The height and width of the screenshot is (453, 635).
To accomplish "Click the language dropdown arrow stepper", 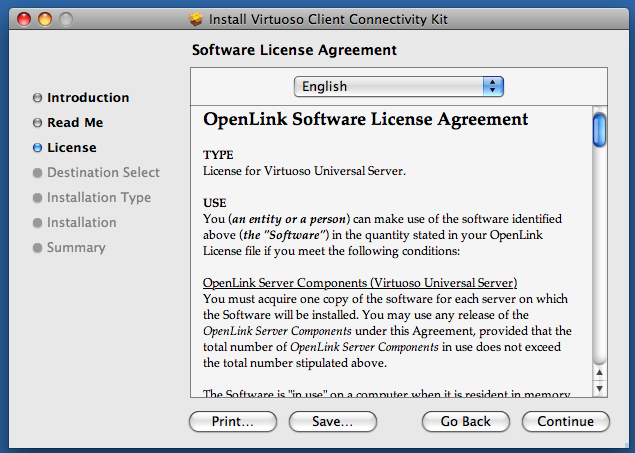I will pos(493,86).
